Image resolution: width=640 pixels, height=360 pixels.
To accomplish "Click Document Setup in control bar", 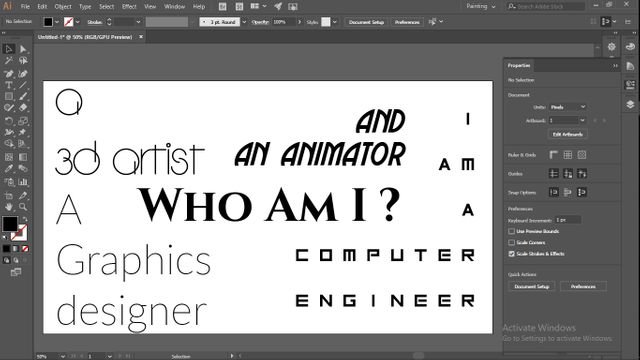I will (366, 22).
